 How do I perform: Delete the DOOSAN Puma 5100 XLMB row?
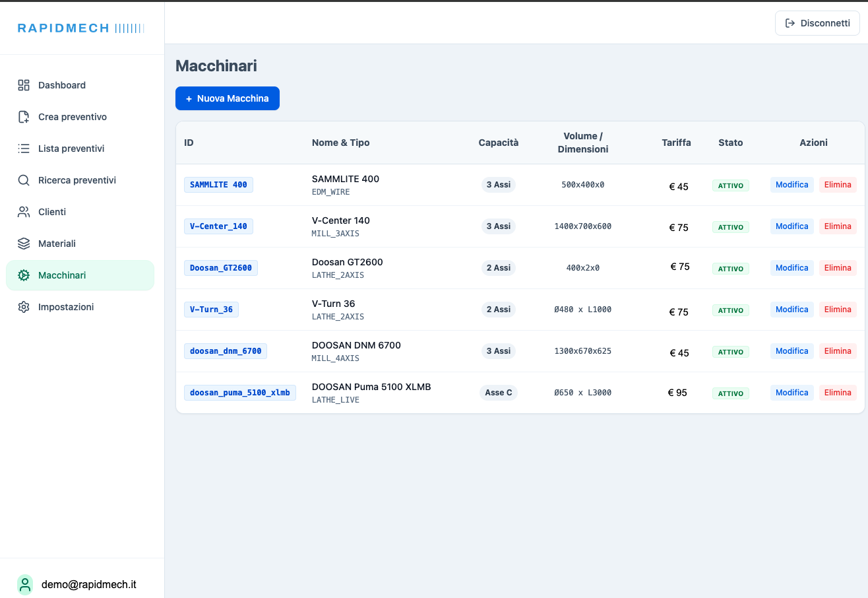[x=838, y=393]
